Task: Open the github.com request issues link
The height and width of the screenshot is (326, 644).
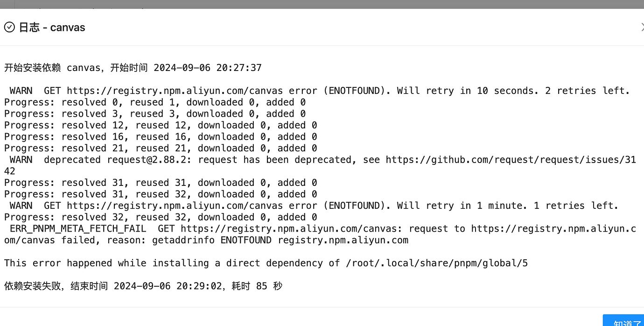Action: coord(511,160)
